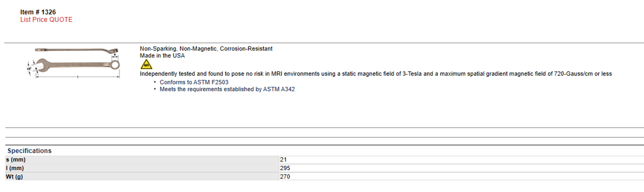
Task: Select the Specifications section header
Action: click(x=29, y=151)
